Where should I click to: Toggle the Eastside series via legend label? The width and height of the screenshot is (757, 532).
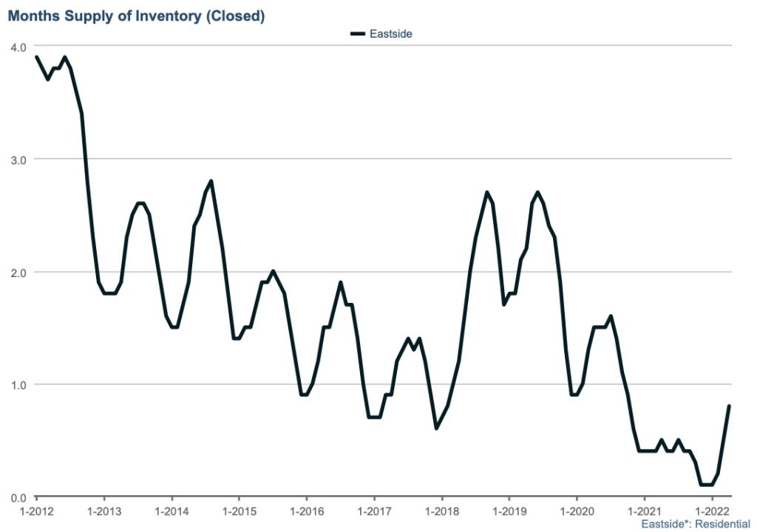click(x=390, y=33)
